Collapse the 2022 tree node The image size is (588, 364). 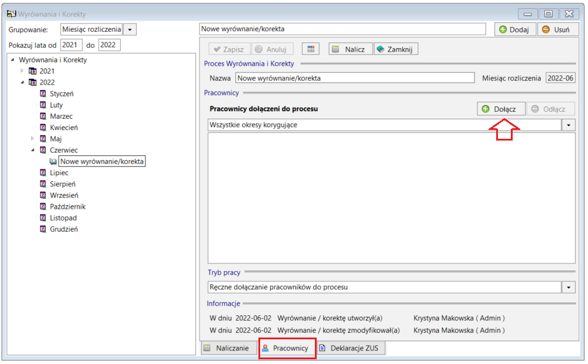click(22, 82)
